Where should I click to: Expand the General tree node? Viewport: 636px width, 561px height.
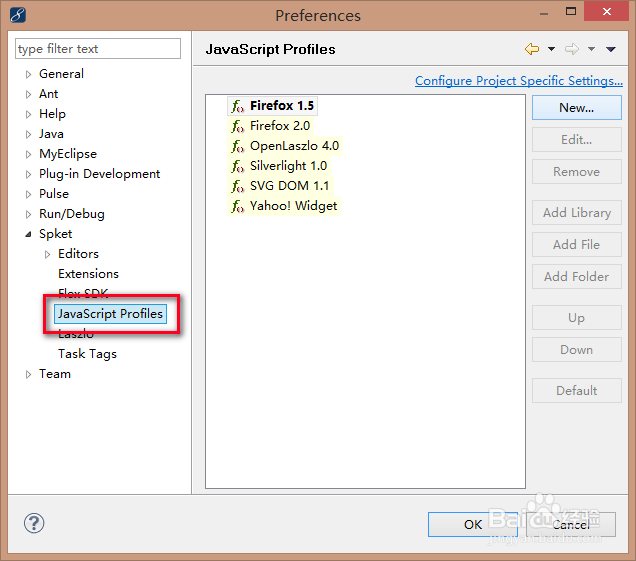pos(28,74)
